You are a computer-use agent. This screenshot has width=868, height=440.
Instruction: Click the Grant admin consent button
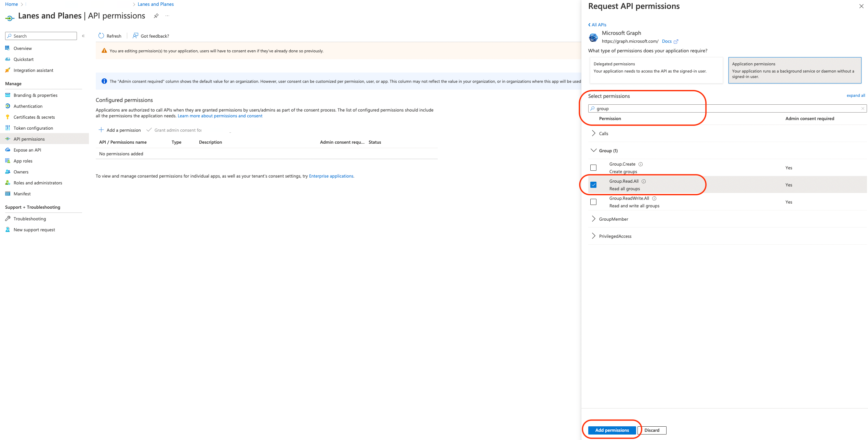(x=174, y=130)
